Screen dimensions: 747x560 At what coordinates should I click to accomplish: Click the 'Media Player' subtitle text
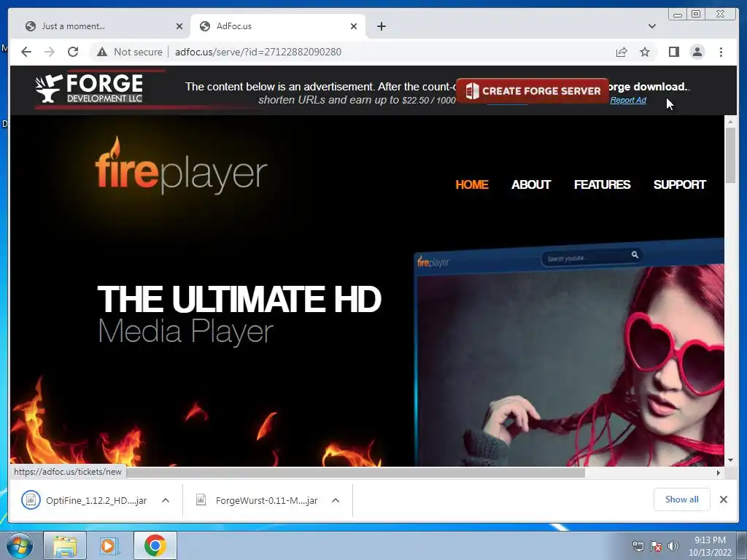click(185, 332)
